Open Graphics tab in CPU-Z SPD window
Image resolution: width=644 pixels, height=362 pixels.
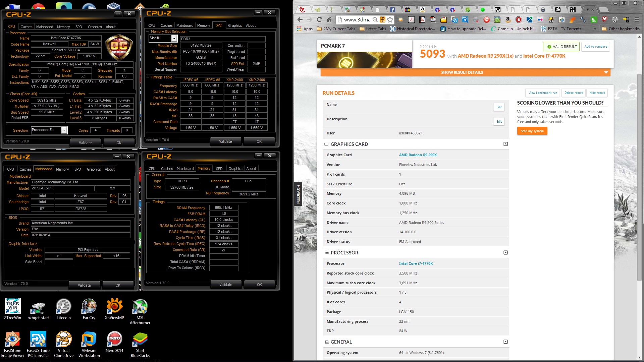pos(235,25)
